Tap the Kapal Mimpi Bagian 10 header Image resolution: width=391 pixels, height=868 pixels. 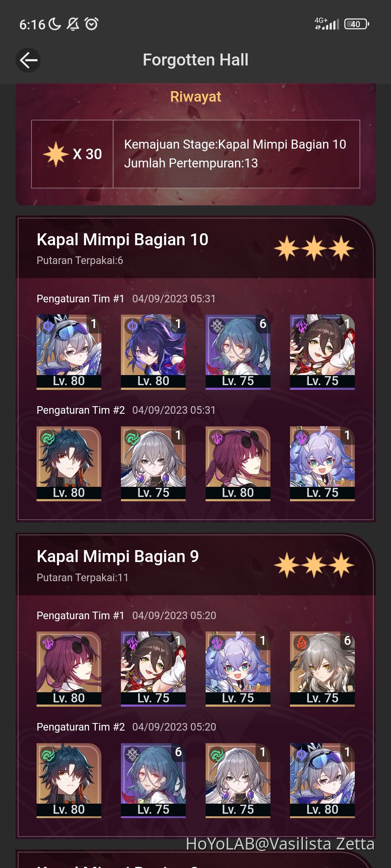click(x=122, y=240)
